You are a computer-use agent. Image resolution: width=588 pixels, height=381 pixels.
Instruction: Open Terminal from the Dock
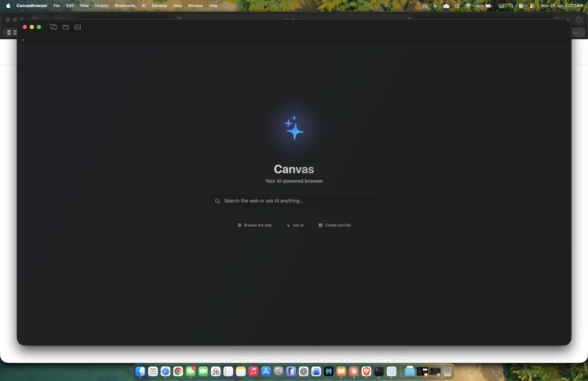pyautogui.click(x=379, y=371)
